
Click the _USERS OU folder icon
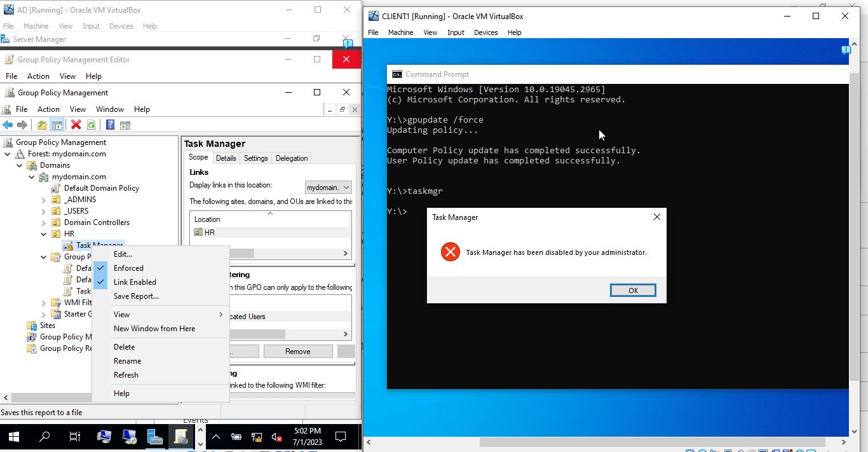pyautogui.click(x=56, y=211)
